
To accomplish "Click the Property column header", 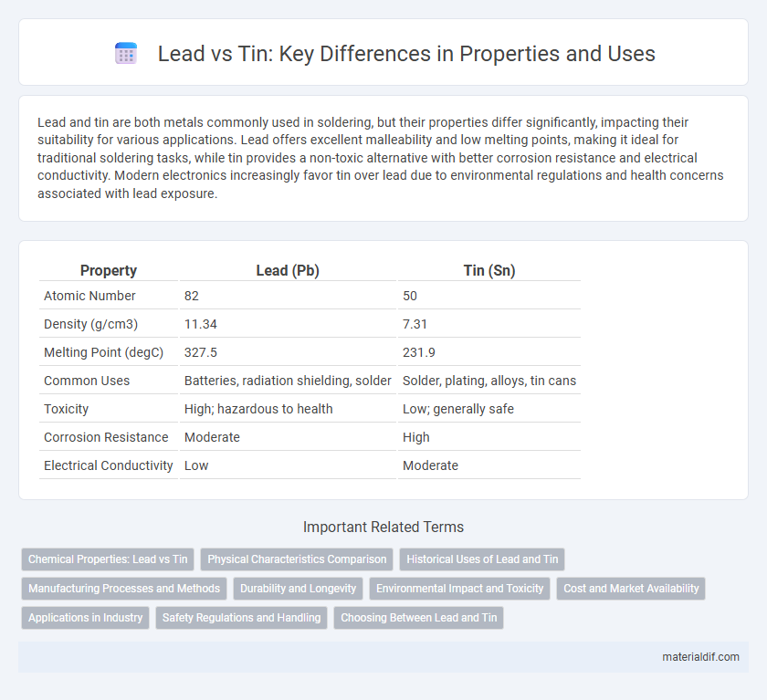I will (x=108, y=270).
